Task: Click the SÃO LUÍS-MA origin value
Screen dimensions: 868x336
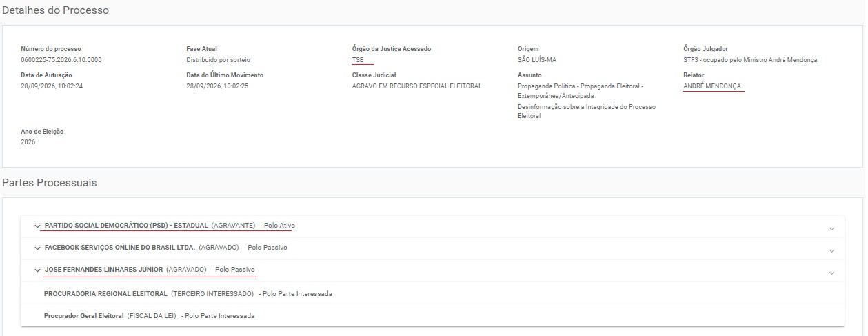Action: 537,60
